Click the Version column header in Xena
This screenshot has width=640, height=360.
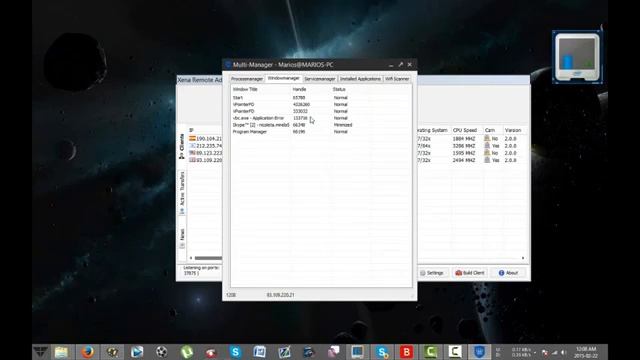coord(513,130)
